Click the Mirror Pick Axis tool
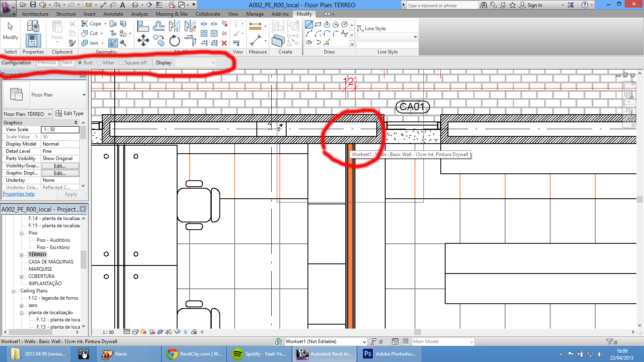The width and height of the screenshot is (644, 362). 174,27
